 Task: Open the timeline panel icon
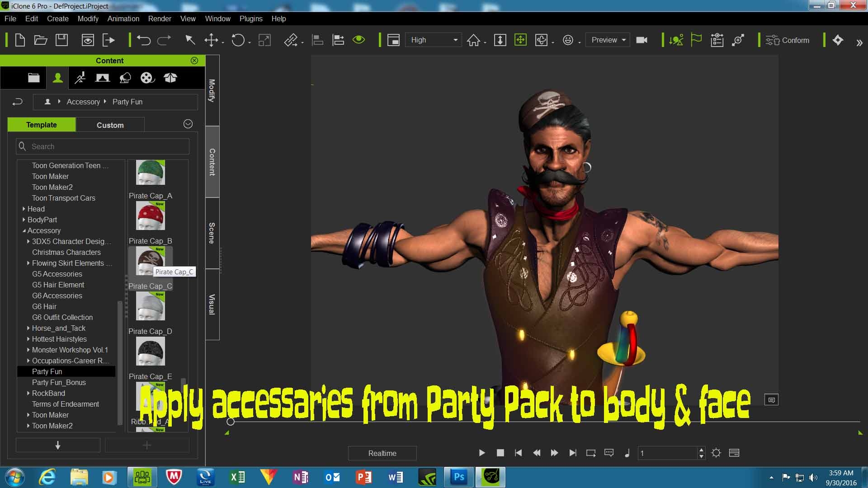point(734,453)
